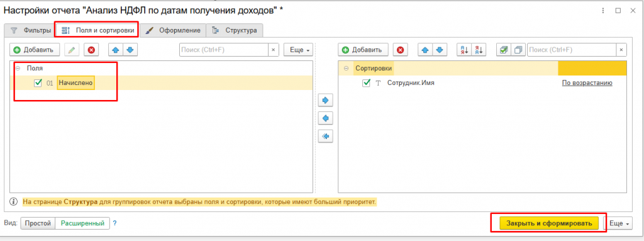
Task: Set descending sort order icon
Action: (479, 50)
